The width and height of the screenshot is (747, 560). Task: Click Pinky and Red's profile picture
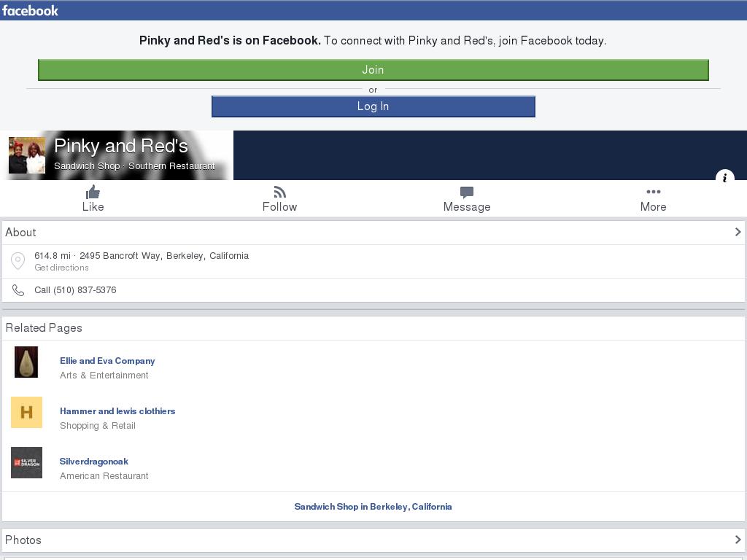(27, 155)
